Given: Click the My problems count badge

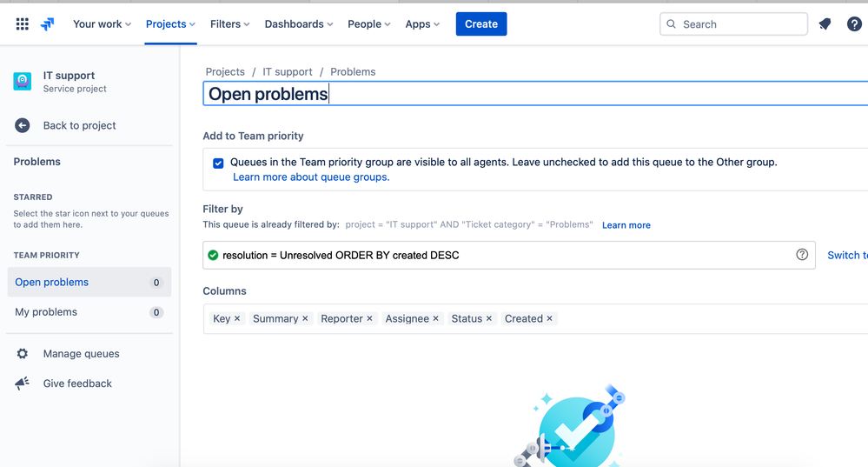Looking at the screenshot, I should tap(156, 312).
